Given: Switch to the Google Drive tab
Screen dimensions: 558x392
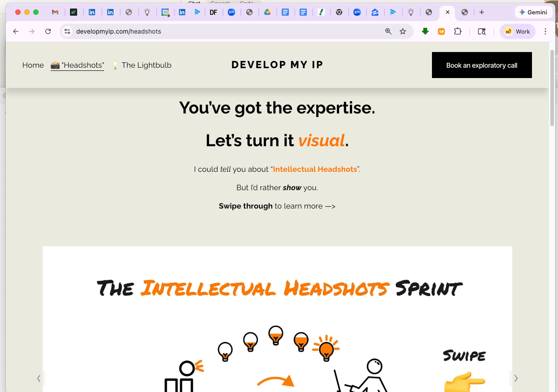Looking at the screenshot, I should click(267, 13).
